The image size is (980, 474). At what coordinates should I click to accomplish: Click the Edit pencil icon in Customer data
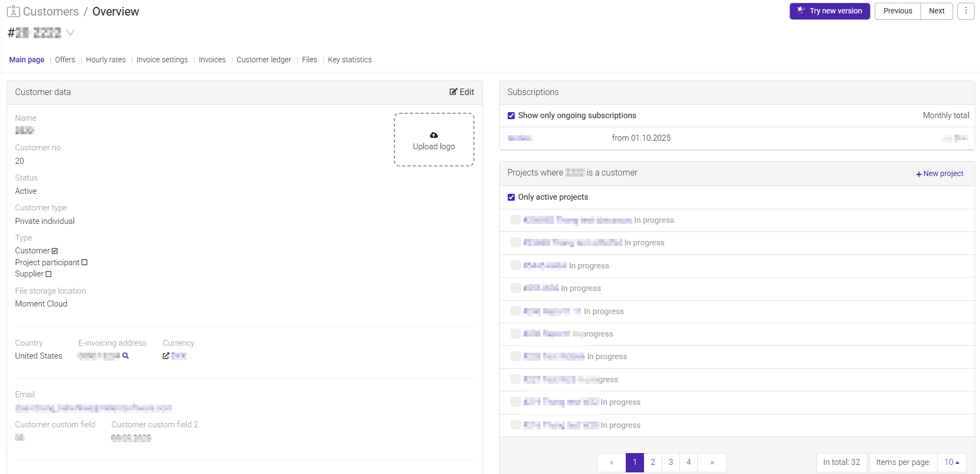(454, 92)
